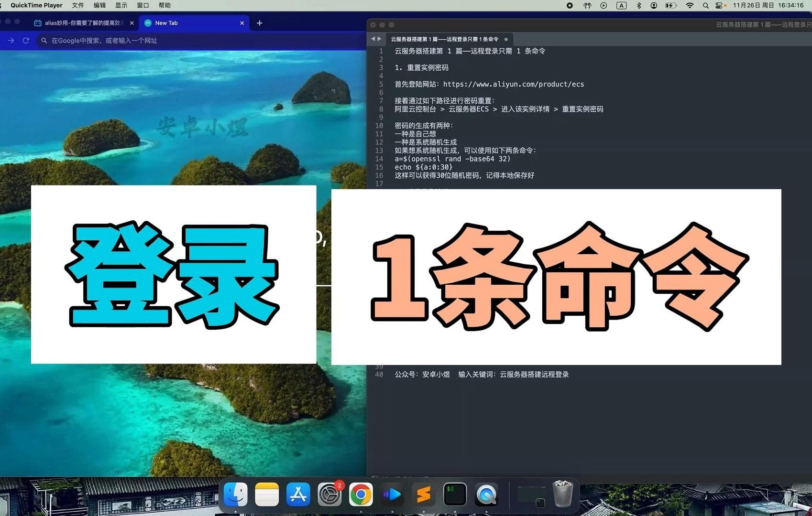Go forward in the browser
Viewport: 812px width, 516px height.
coord(11,41)
